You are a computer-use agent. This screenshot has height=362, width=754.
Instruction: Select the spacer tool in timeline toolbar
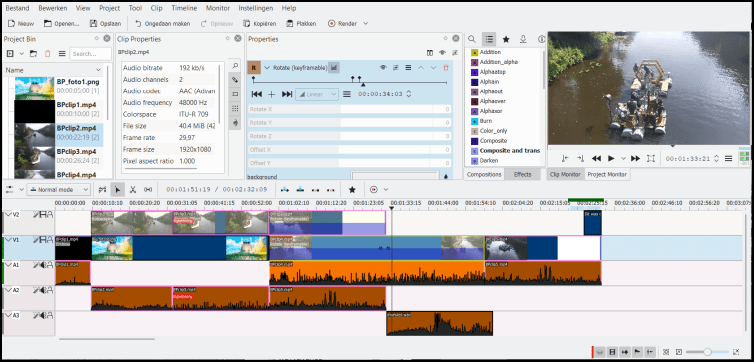[x=148, y=189]
